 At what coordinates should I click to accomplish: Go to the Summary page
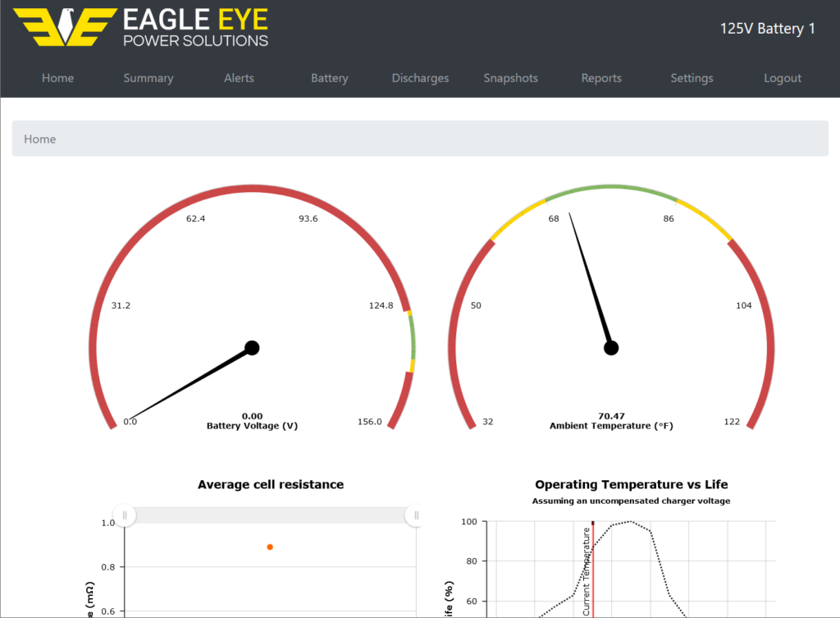[148, 78]
